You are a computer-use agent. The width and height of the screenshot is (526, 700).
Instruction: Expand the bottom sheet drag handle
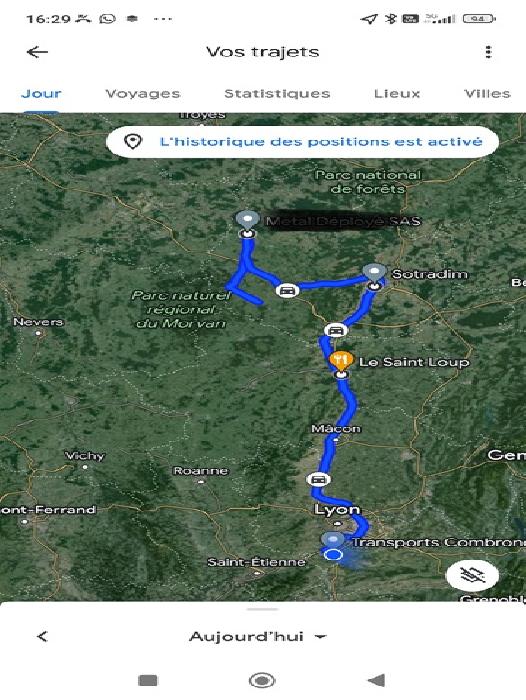(x=263, y=609)
